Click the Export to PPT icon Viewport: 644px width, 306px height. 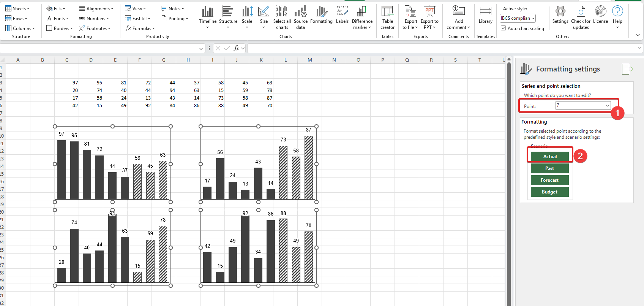(429, 12)
